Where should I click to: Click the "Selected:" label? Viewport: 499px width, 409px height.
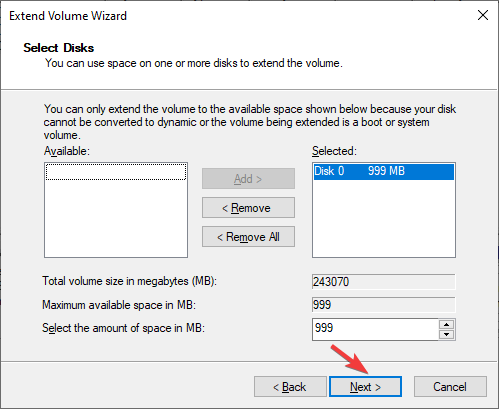click(334, 151)
